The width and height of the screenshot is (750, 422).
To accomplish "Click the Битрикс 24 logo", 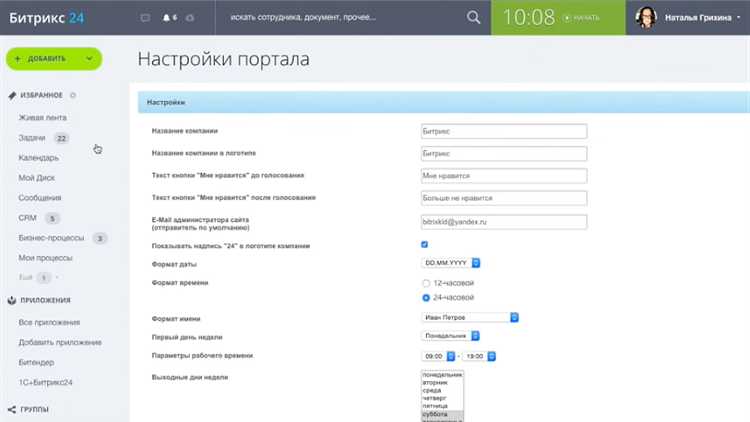I will click(x=46, y=18).
